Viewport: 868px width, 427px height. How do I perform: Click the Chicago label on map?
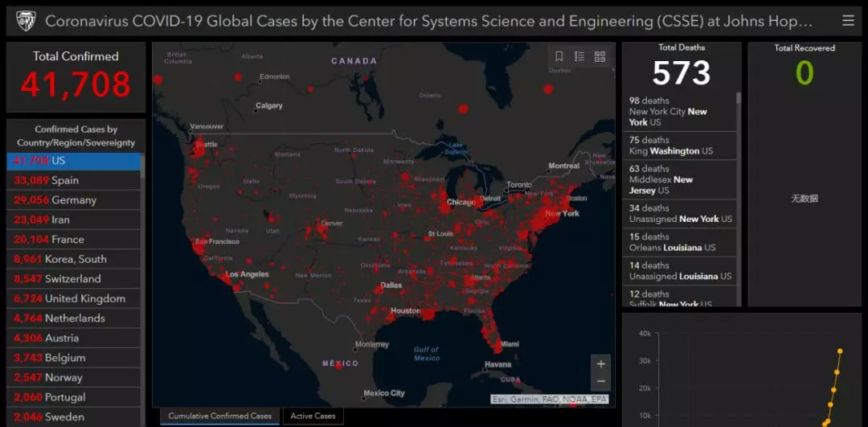coord(461,202)
